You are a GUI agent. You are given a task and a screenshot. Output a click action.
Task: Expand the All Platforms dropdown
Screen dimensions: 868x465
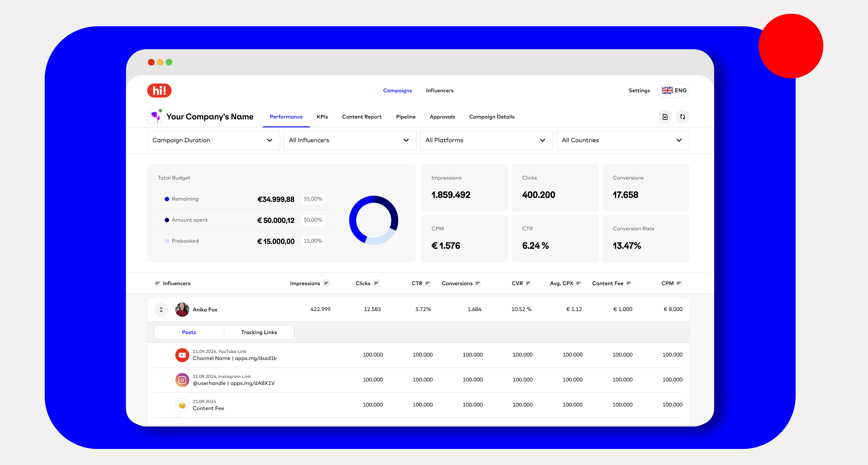486,140
